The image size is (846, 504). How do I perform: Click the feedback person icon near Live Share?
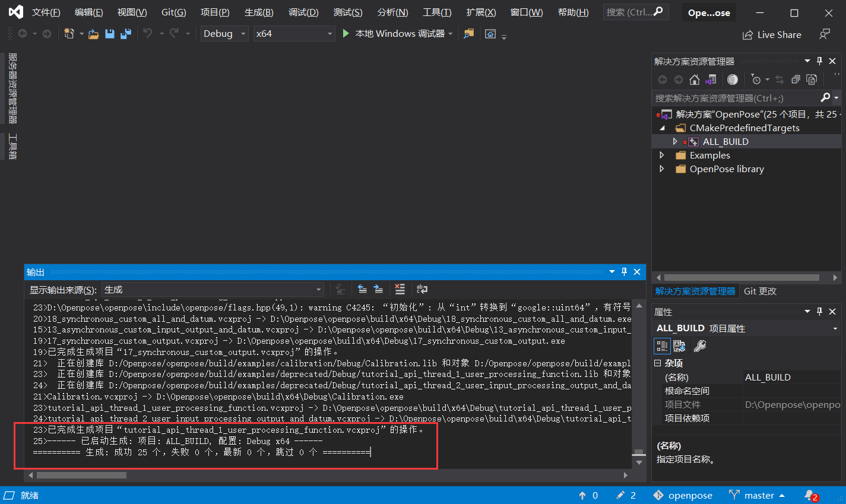click(x=825, y=34)
